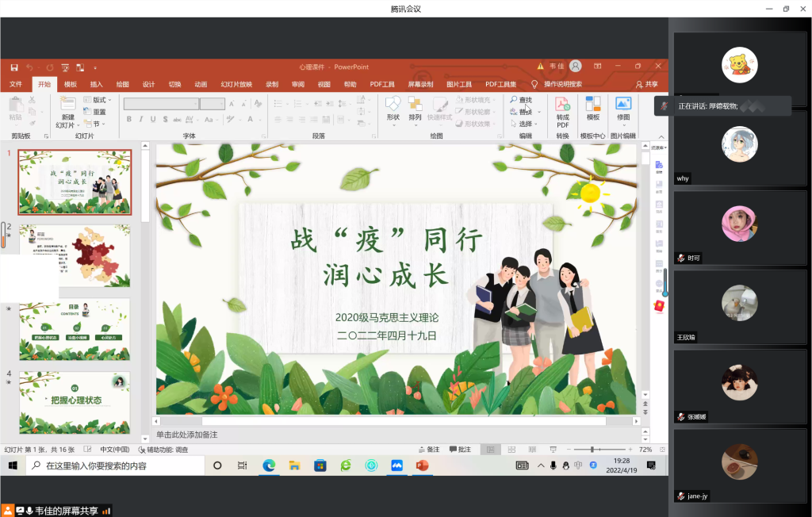This screenshot has height=517, width=812.
Task: Open Microsoft Edge from the taskbar
Action: pyautogui.click(x=268, y=465)
